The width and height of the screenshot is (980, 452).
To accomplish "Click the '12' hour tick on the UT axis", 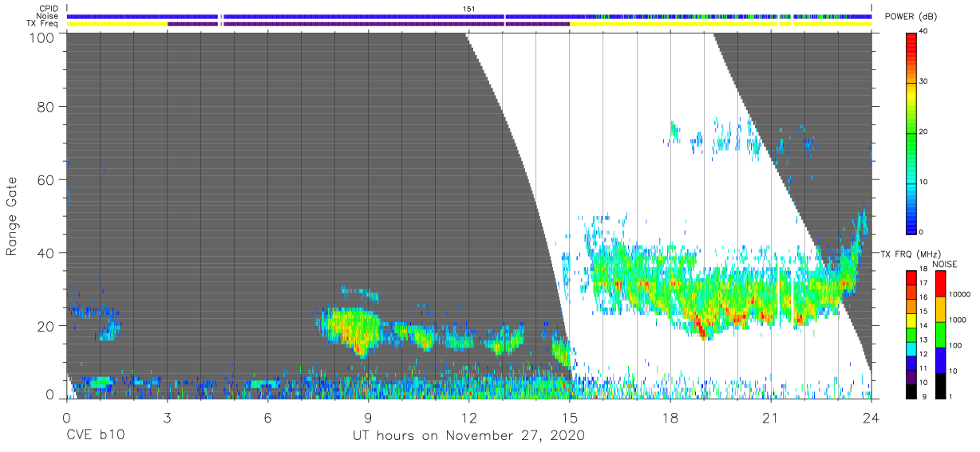I will tap(468, 417).
